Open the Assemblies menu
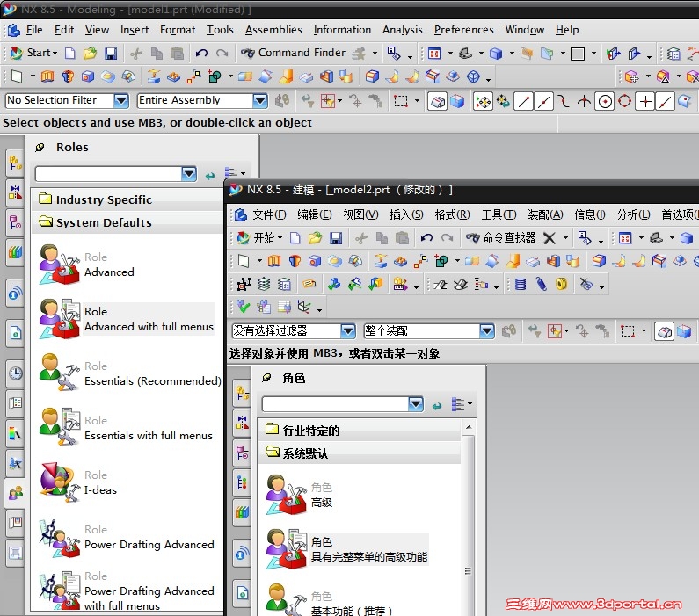This screenshot has height=616, width=699. (x=273, y=30)
